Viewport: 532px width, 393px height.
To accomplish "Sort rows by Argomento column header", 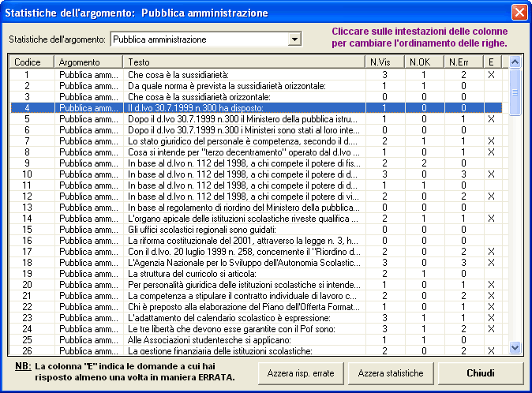I will [x=88, y=62].
